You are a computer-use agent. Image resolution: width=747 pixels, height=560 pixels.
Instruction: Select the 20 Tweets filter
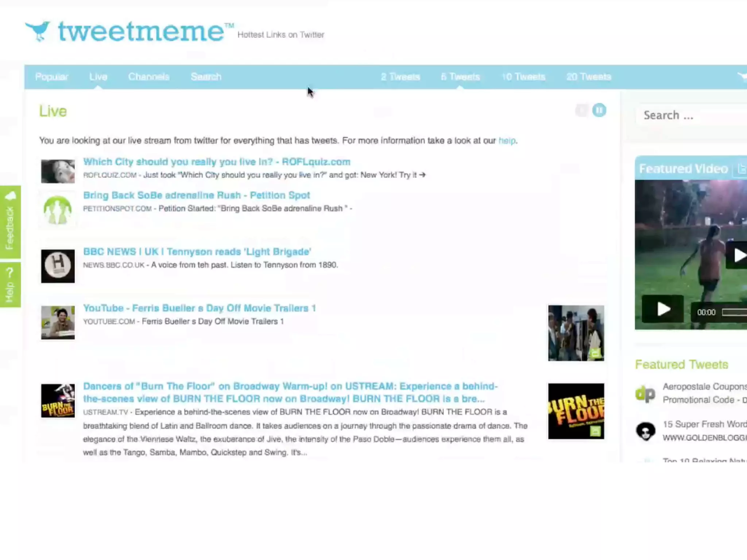coord(588,77)
